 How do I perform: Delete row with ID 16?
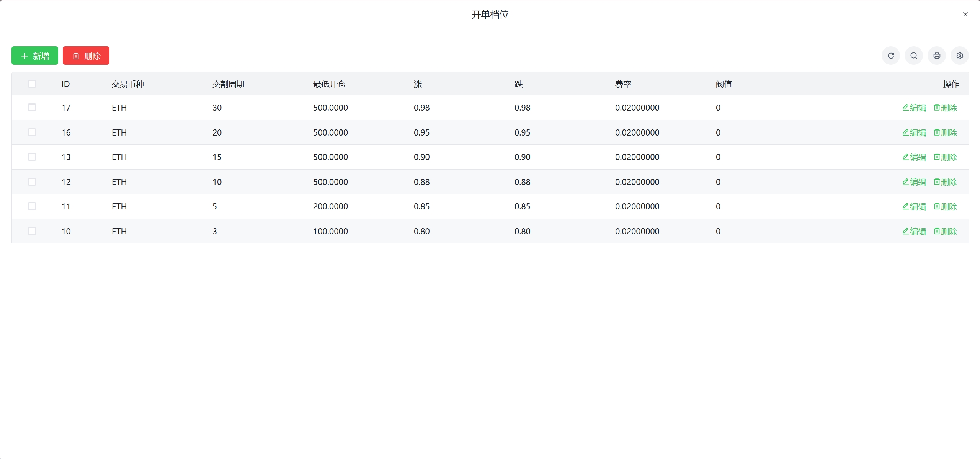click(945, 132)
